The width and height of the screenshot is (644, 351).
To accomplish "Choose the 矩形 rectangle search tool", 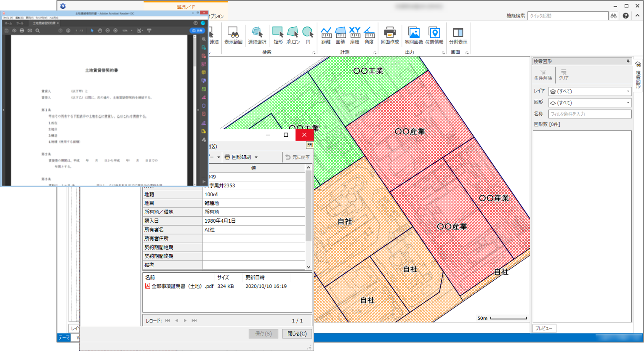I will pyautogui.click(x=278, y=35).
